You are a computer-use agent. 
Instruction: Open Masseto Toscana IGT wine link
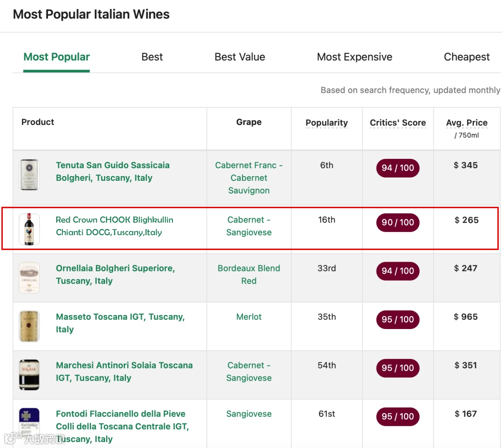pyautogui.click(x=120, y=323)
